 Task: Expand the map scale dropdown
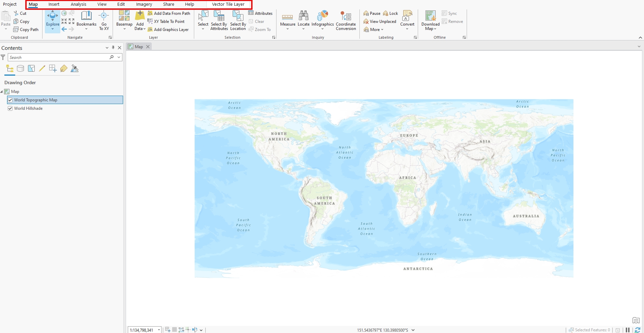click(x=159, y=330)
